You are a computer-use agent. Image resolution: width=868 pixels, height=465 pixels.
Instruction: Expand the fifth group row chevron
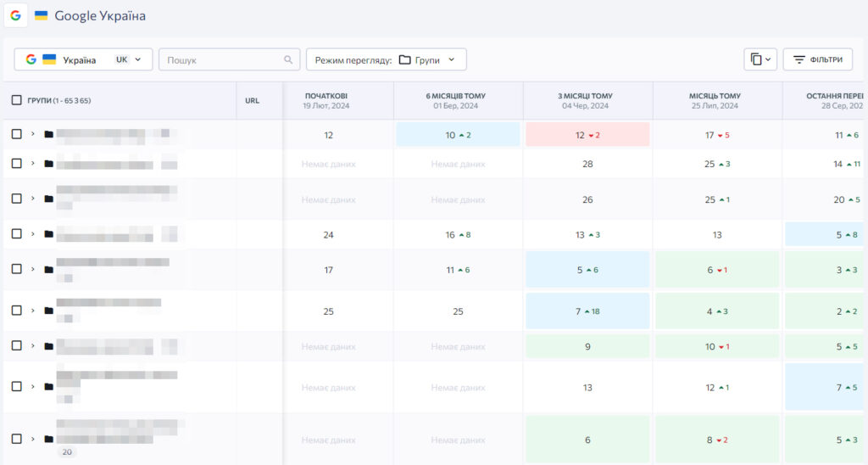point(33,269)
